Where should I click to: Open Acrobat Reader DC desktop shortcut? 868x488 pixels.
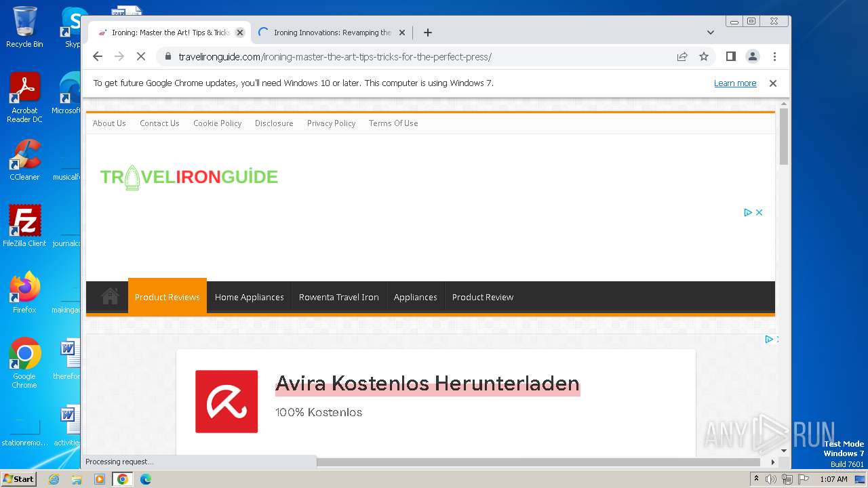[24, 98]
